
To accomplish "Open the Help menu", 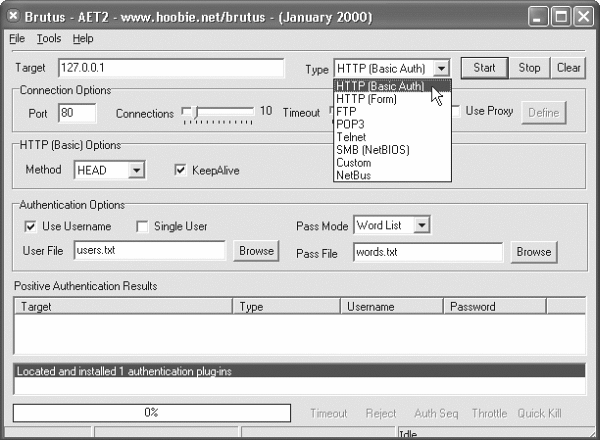I will [83, 39].
